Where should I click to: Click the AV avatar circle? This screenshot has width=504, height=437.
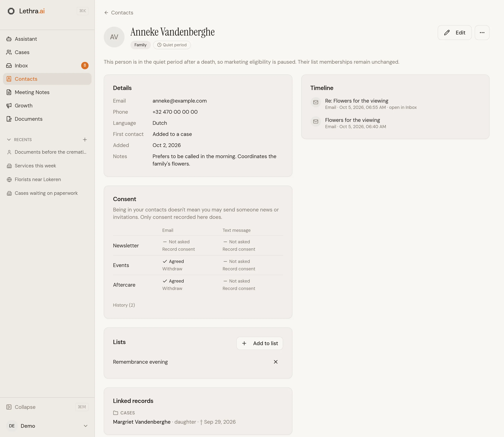(x=114, y=37)
